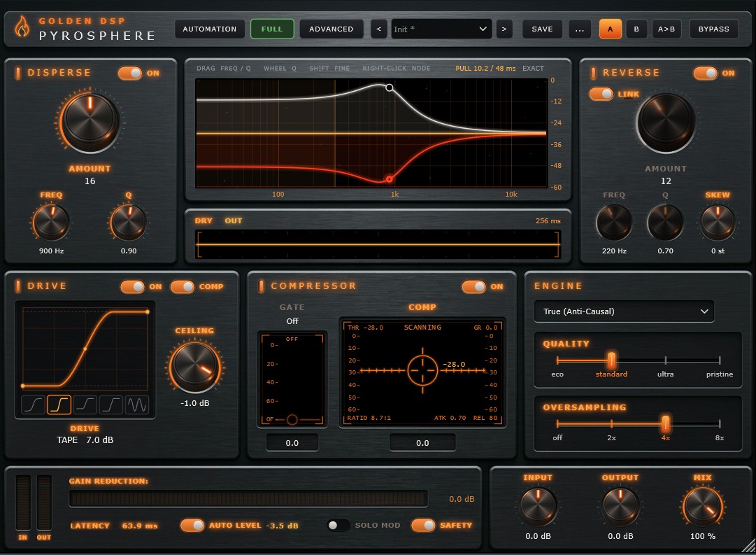Click the Input gain knob
Viewport: 756px width, 555px height.
click(538, 506)
